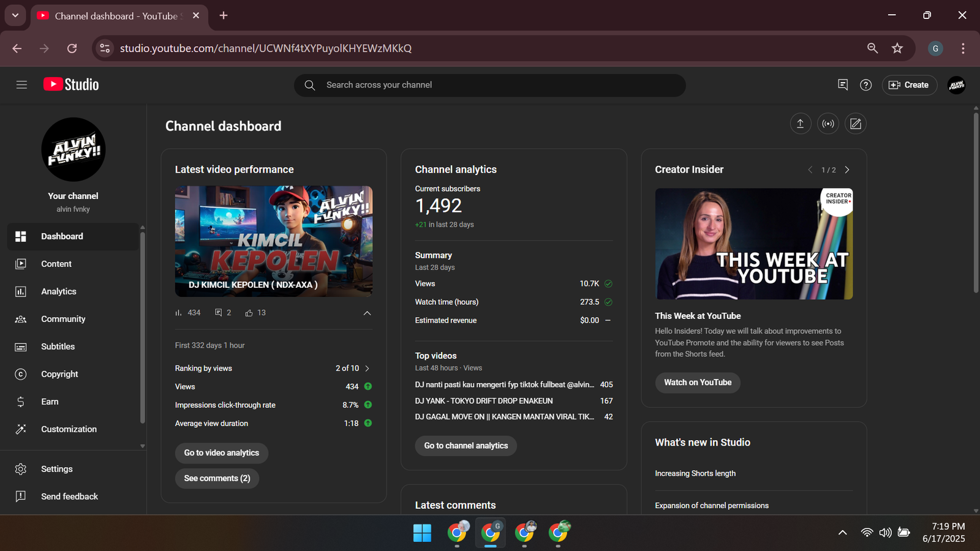980x551 pixels.
Task: Click Watch on YouTube button
Action: 698,383
